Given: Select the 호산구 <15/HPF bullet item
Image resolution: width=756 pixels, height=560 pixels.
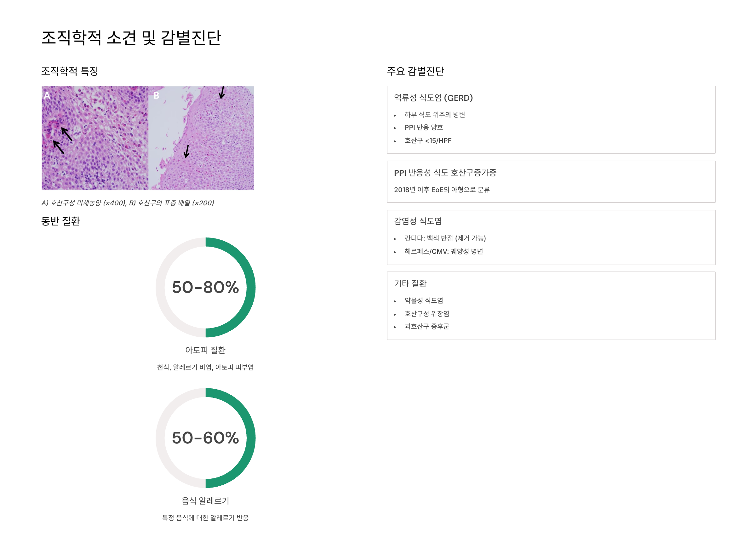Looking at the screenshot, I should [x=428, y=141].
